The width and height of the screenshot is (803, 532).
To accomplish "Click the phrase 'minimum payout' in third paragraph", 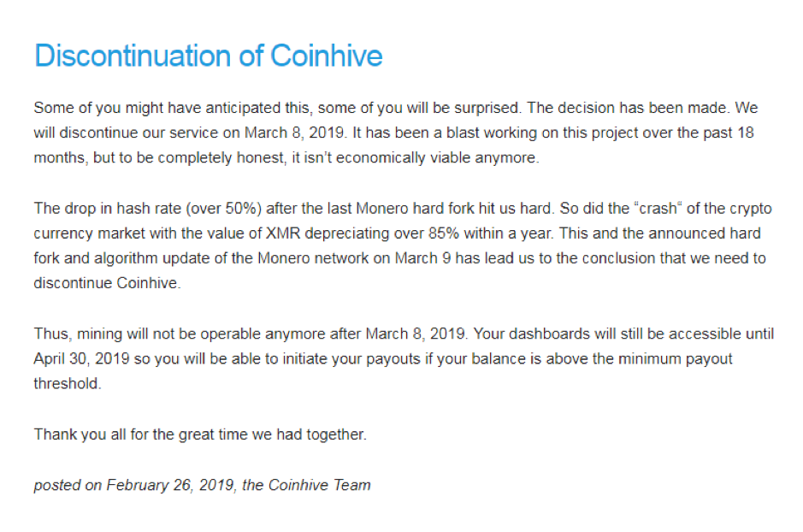I will [676, 358].
